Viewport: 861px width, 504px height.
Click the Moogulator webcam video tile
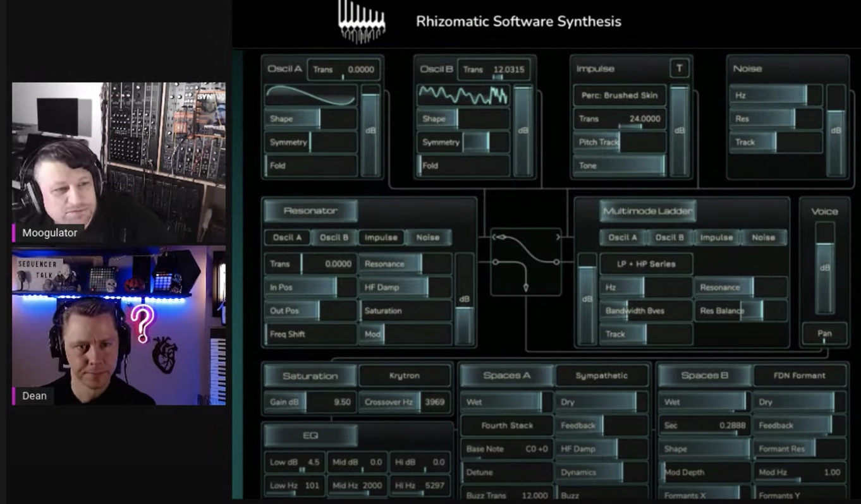[x=119, y=162]
